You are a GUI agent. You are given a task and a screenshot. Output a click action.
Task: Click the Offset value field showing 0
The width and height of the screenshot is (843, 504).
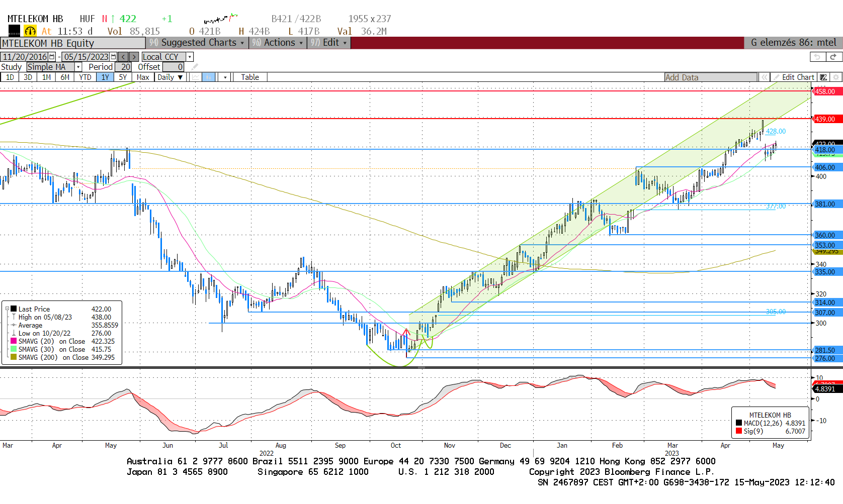click(174, 67)
